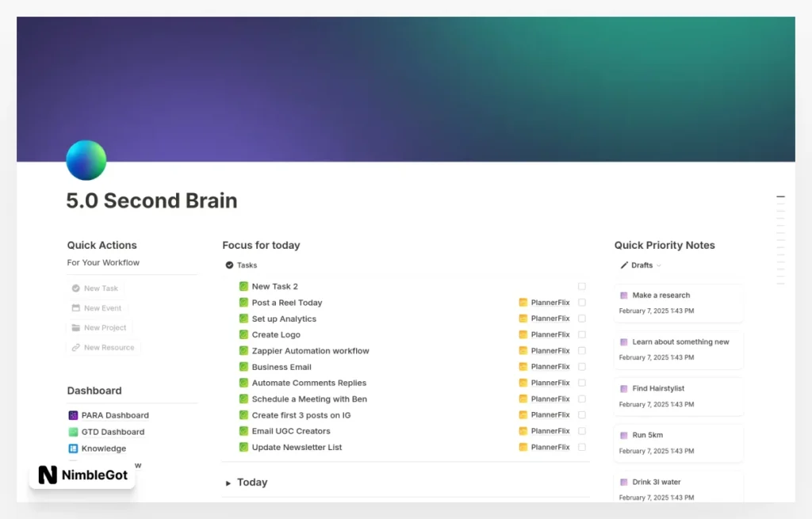
Task: Toggle the Tasks completion checkmark
Action: pyautogui.click(x=229, y=265)
